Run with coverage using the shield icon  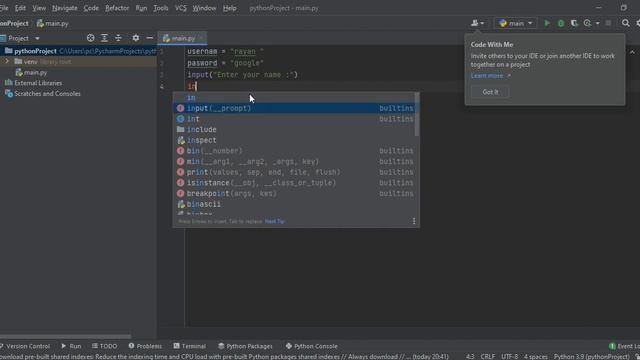point(574,23)
